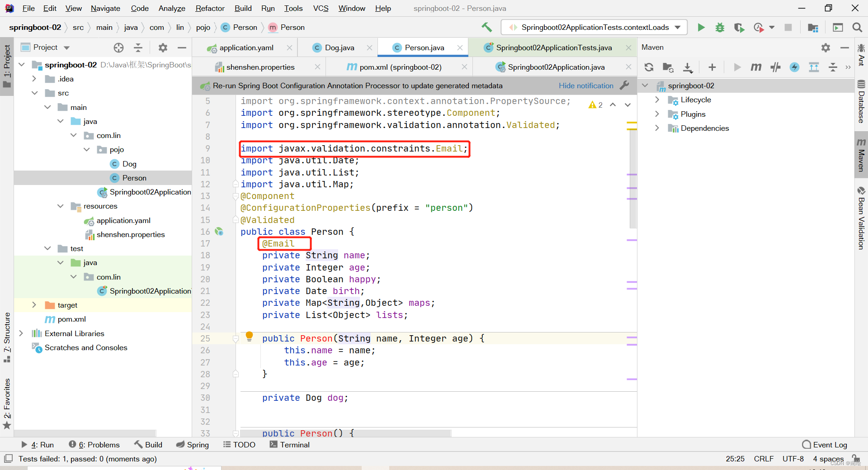This screenshot has width=868, height=470.
Task: Open the Refactor menu
Action: [210, 8]
